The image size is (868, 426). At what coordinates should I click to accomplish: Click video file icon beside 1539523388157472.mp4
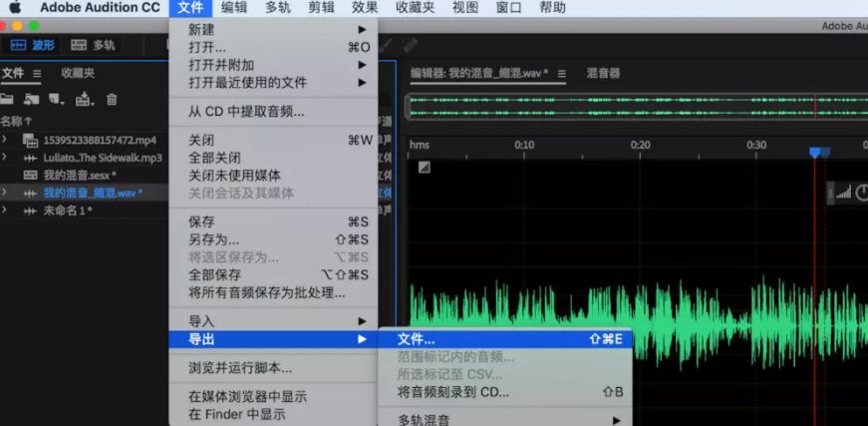click(x=31, y=140)
